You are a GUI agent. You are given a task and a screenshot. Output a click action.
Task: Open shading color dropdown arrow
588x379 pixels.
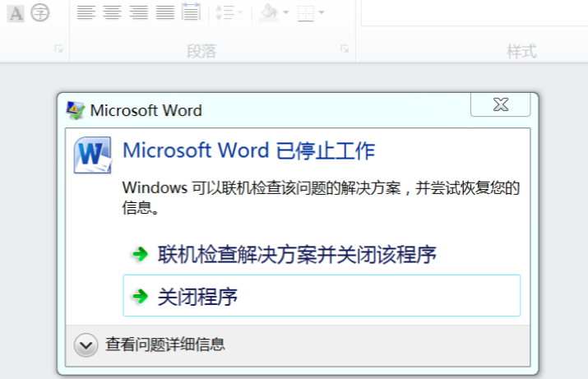click(285, 12)
